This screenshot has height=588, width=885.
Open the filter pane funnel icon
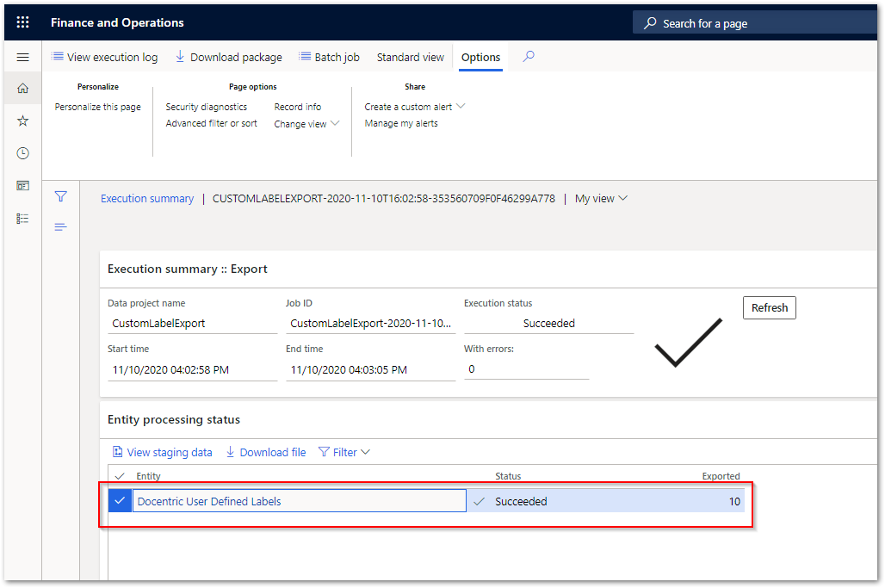tap(61, 196)
